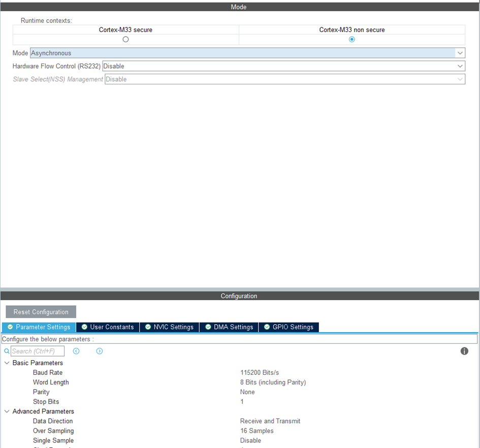This screenshot has width=480, height=448.
Task: Toggle the runtime context for Cortex-M33 secure
Action: coord(125,39)
